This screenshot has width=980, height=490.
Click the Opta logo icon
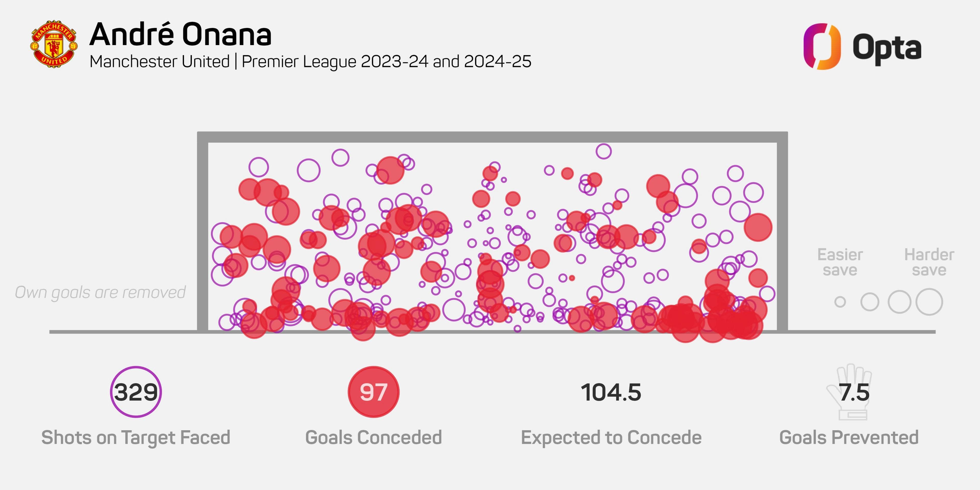(x=822, y=46)
